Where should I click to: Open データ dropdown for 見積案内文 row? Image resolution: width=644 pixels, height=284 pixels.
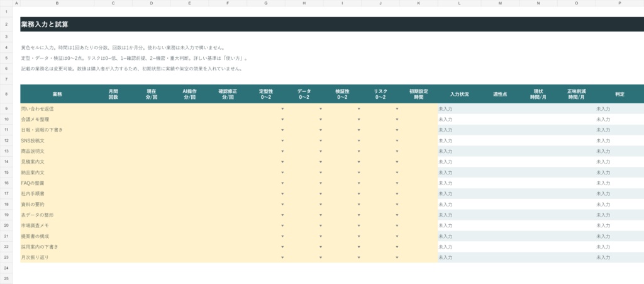pyautogui.click(x=321, y=162)
